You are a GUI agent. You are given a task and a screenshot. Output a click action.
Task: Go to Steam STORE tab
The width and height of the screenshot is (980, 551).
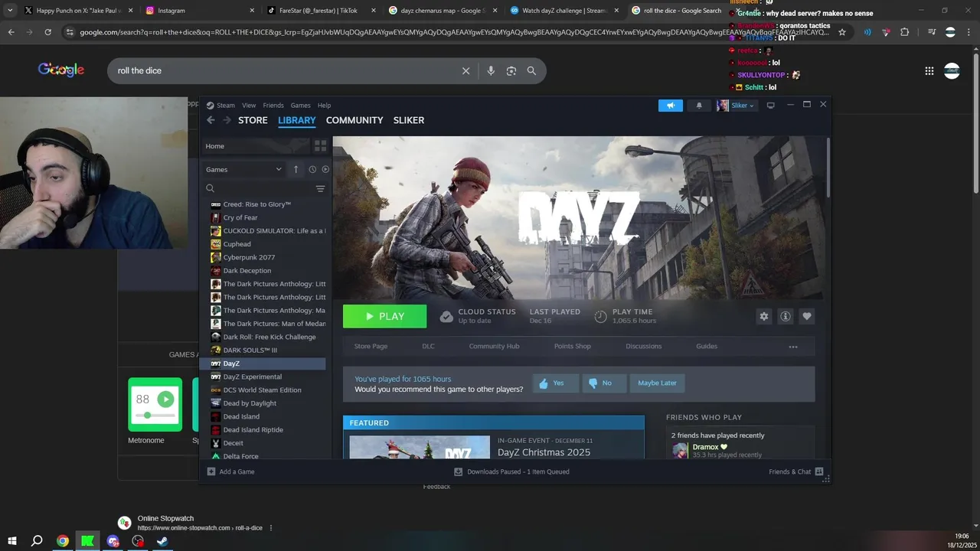coord(253,120)
